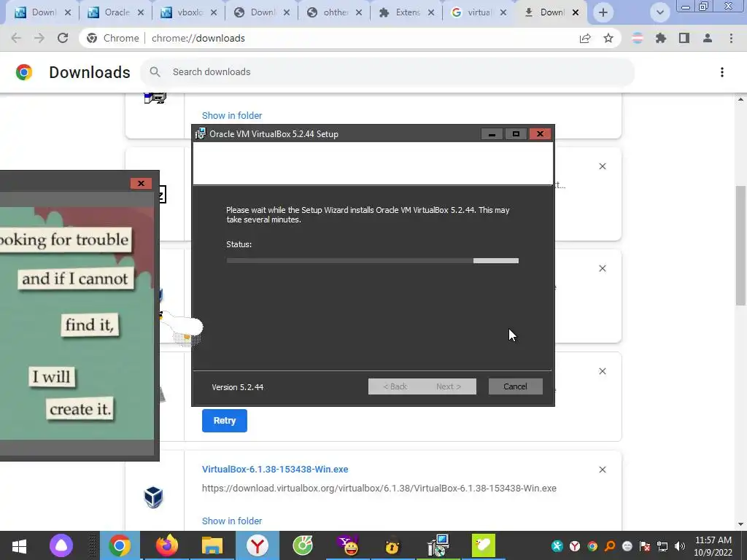This screenshot has width=747, height=560.
Task: Close the 'Oracle' tab
Action: [x=141, y=12]
